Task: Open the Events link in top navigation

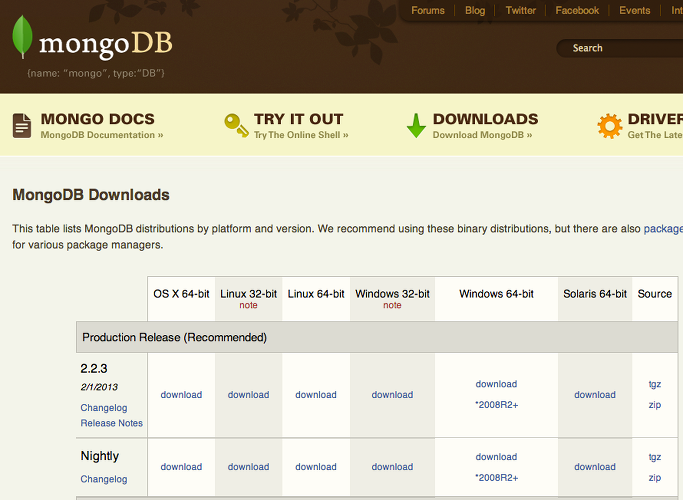Action: coord(635,10)
